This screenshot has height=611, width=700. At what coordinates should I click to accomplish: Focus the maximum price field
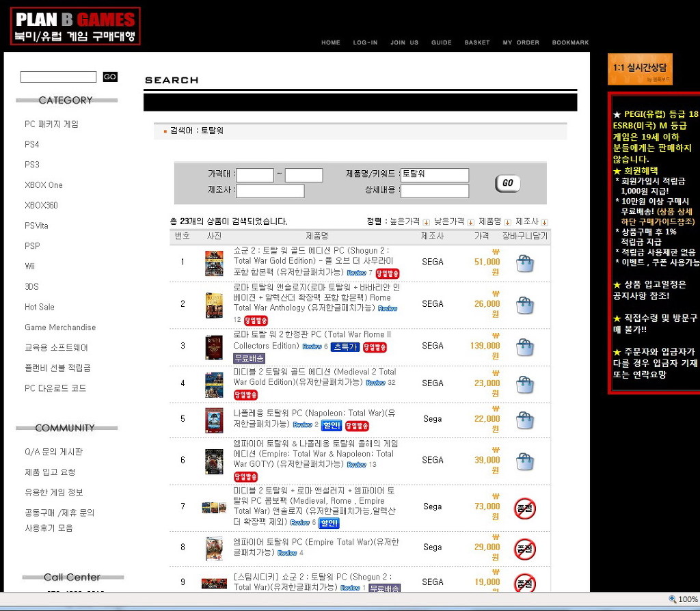click(x=304, y=175)
